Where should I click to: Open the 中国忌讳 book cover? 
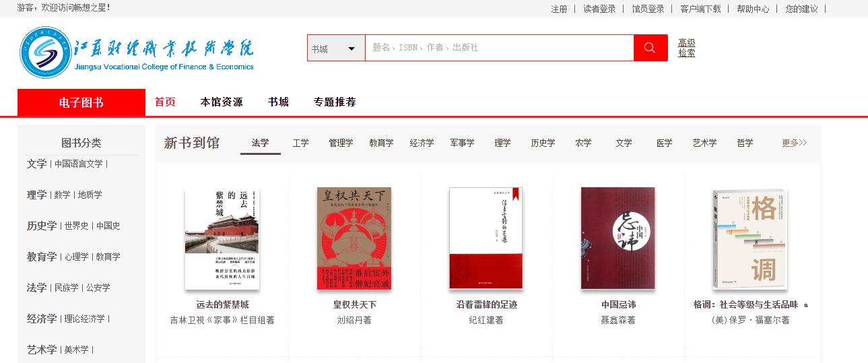(x=618, y=238)
